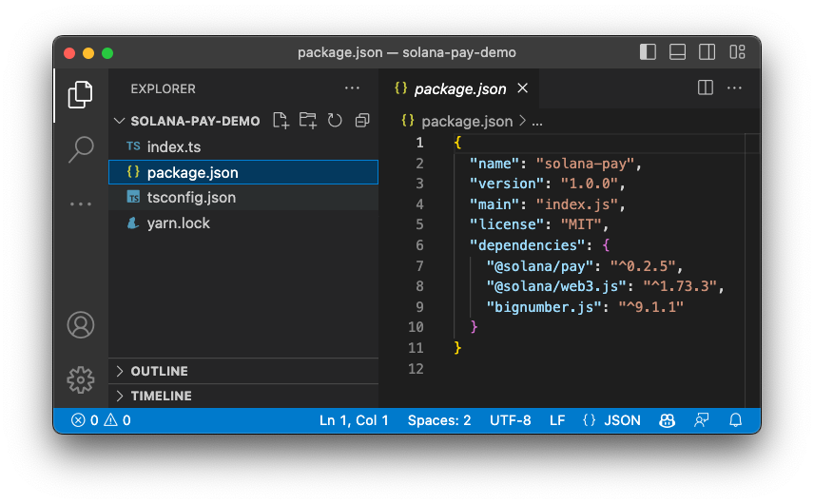Open yarn.lock in the file tree
Screen dimensions: 814x504
click(242, 223)
